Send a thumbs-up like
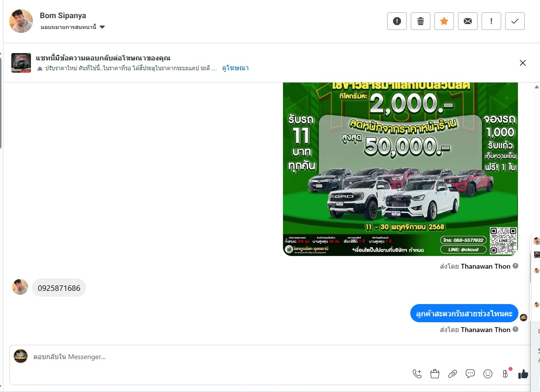540x392 pixels. pyautogui.click(x=523, y=374)
